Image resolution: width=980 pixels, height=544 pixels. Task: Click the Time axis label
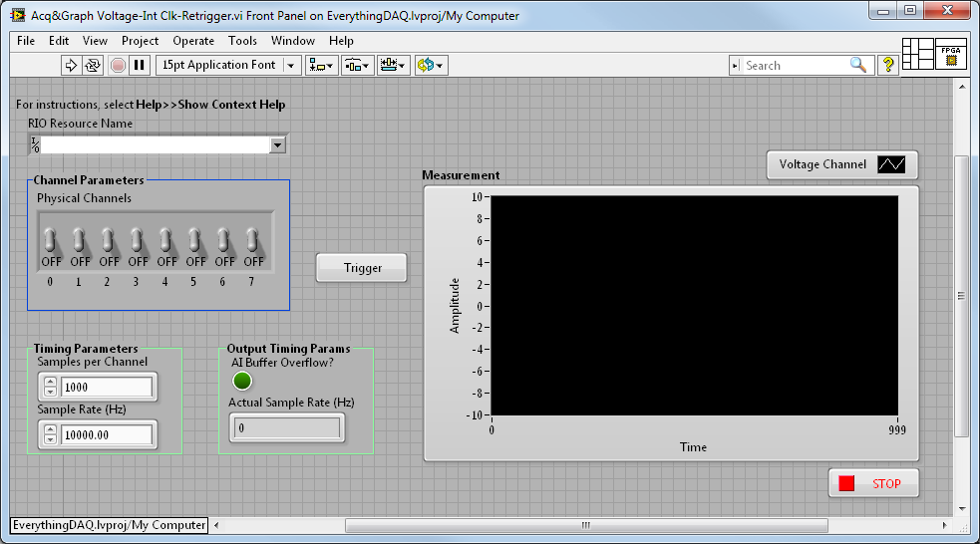693,447
